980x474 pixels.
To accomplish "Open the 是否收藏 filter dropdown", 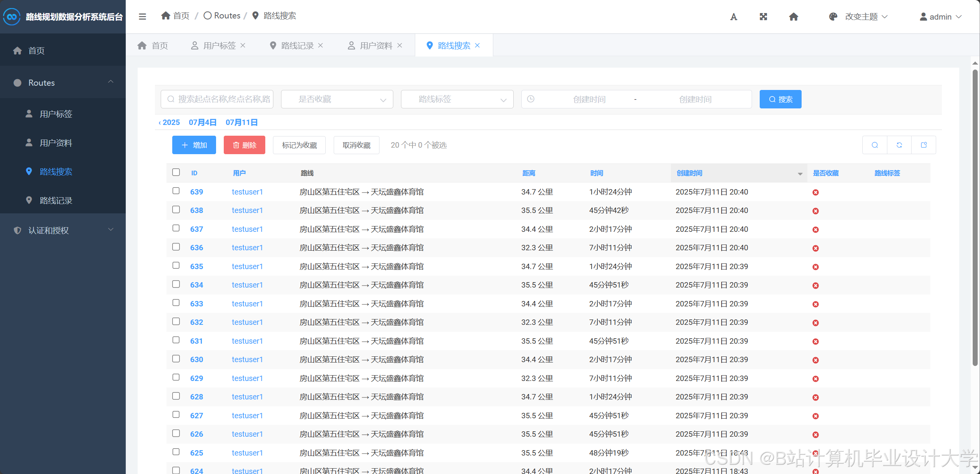I will pos(337,99).
